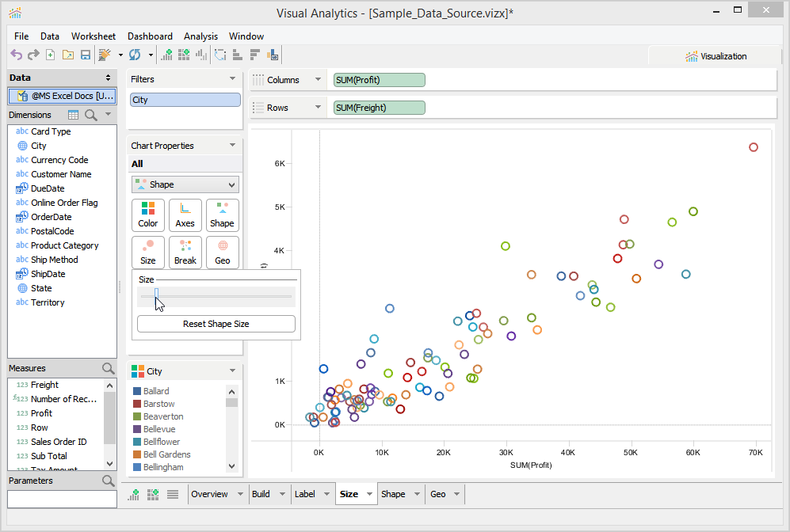Click the Reset Shape Size button
Image resolution: width=790 pixels, height=532 pixels.
pyautogui.click(x=216, y=324)
